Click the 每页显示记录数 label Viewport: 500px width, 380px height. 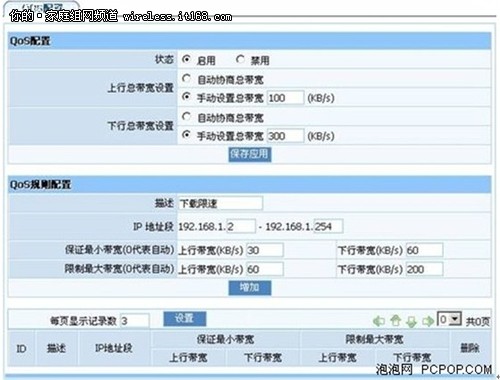83,321
